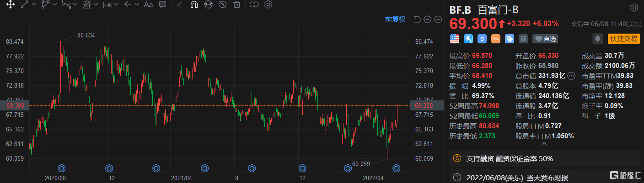This screenshot has width=644, height=183.
Task: Zoom out chart with minus button
Action: [427, 20]
